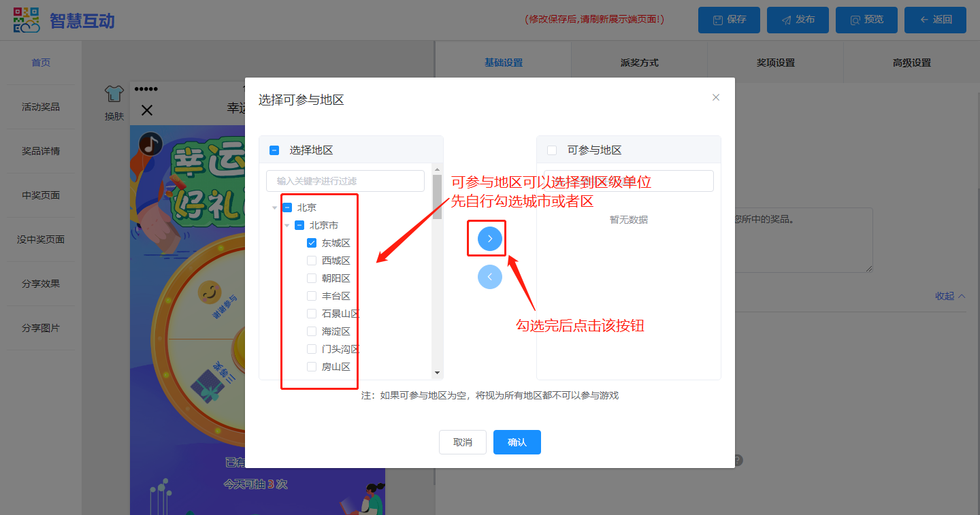980x515 pixels.
Task: Collapse section with 收起 link
Action: 949,296
